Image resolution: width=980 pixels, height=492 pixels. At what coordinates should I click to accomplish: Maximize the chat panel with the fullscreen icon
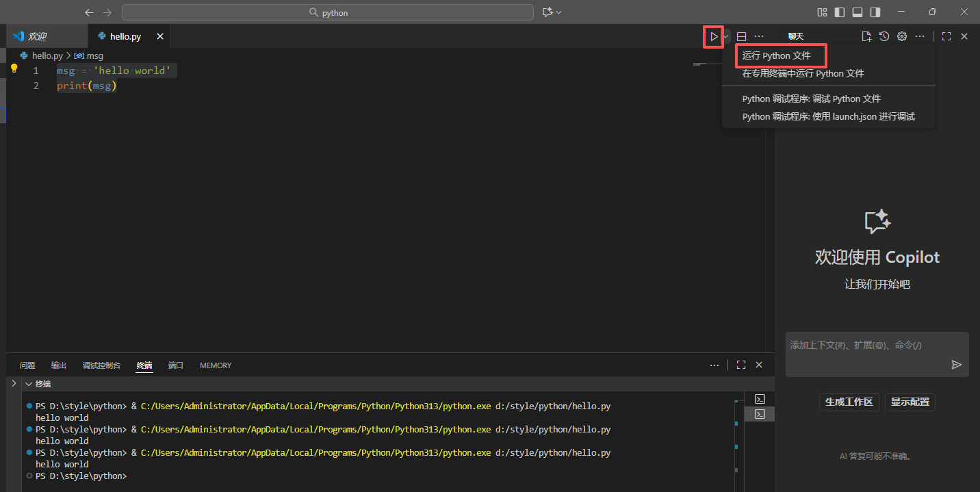[x=946, y=36]
